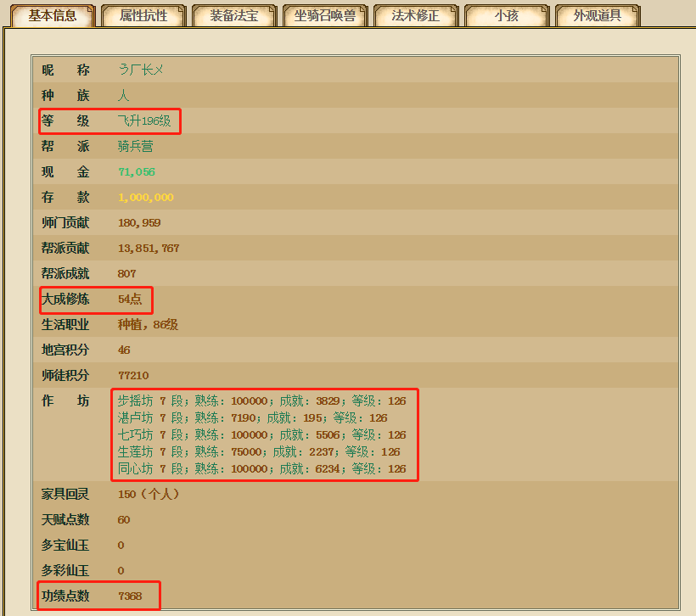Image resolution: width=696 pixels, height=616 pixels.
Task: Click the 飞升196级 level value
Action: pyautogui.click(x=144, y=121)
